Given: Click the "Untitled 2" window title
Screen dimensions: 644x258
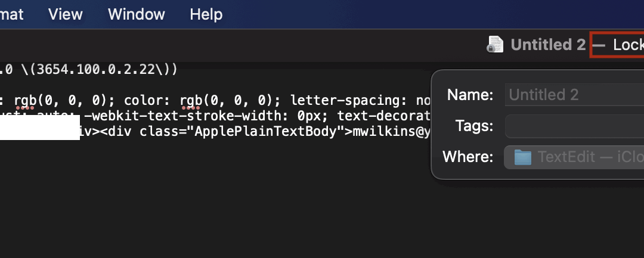Looking at the screenshot, I should pos(548,45).
